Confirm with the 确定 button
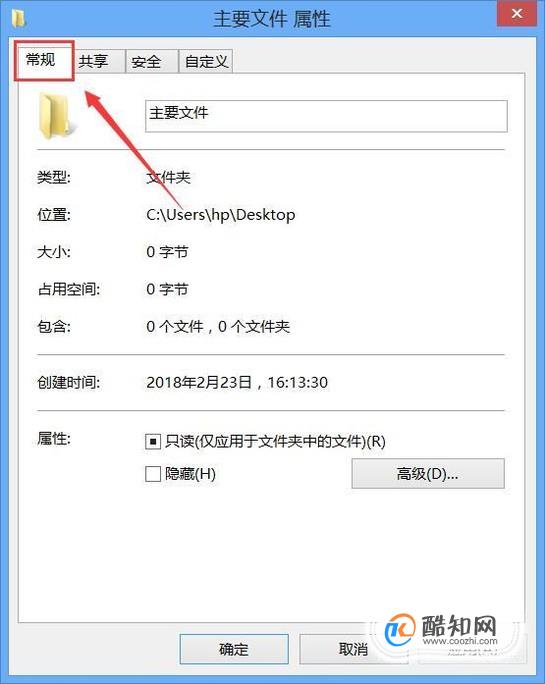 pos(234,649)
